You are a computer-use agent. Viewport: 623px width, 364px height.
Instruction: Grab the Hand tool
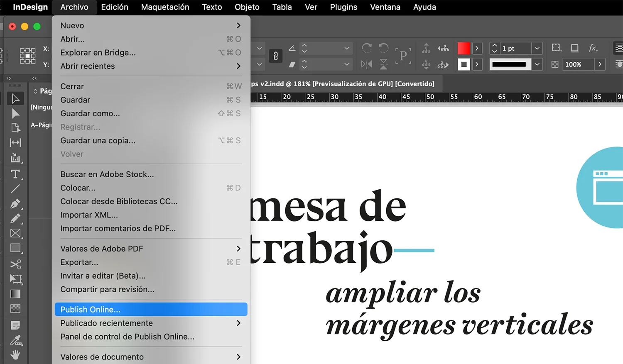coord(15,355)
